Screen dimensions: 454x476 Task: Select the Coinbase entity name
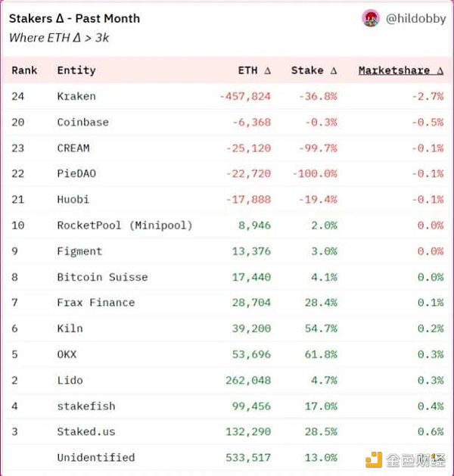tap(82, 122)
